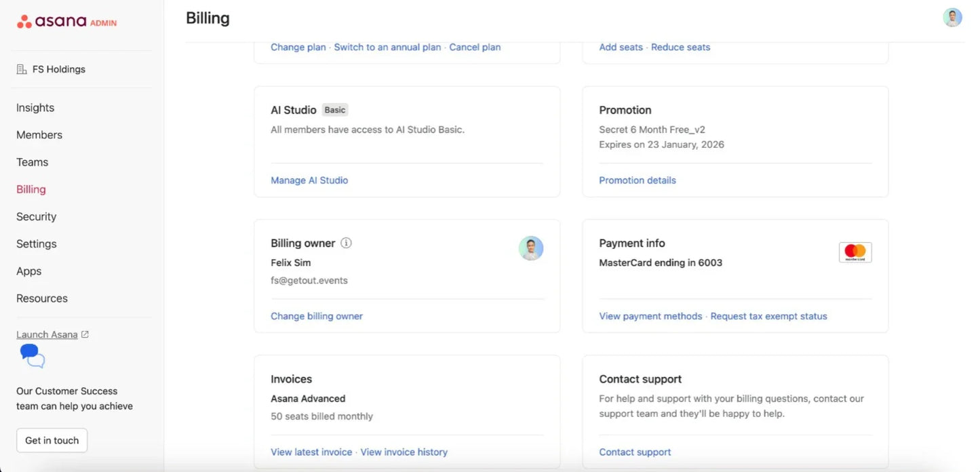This screenshot has width=980, height=472.
Task: Open FS Holdings organization via building icon
Action: (22, 68)
